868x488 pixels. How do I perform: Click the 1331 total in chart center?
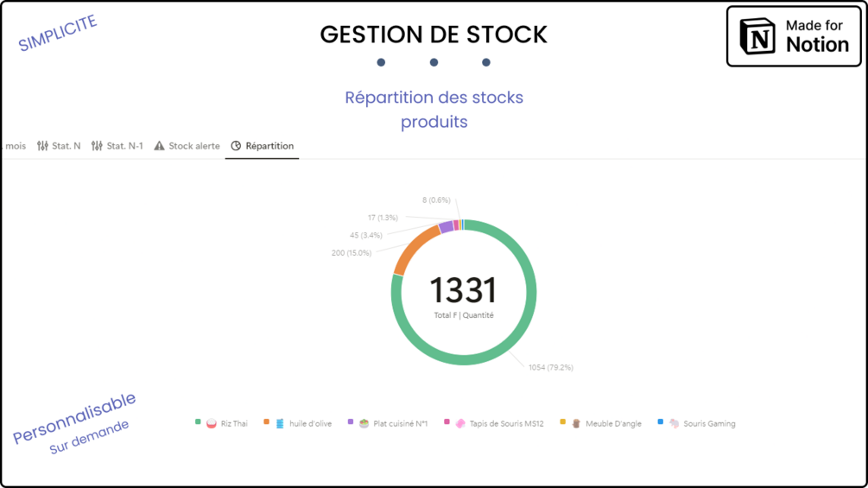pyautogui.click(x=463, y=290)
